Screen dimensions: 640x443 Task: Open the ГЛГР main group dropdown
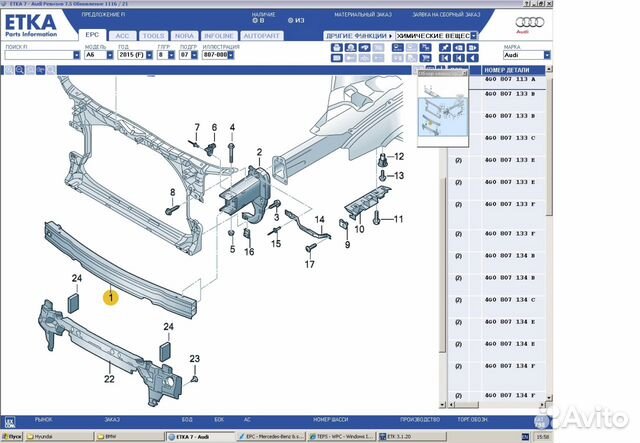(171, 55)
